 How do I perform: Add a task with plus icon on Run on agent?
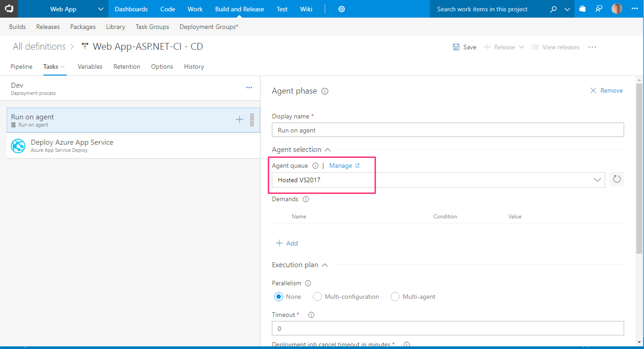(x=239, y=120)
